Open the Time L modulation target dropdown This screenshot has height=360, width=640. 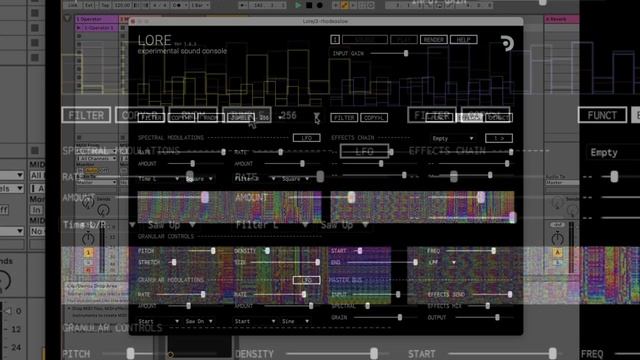(159, 179)
